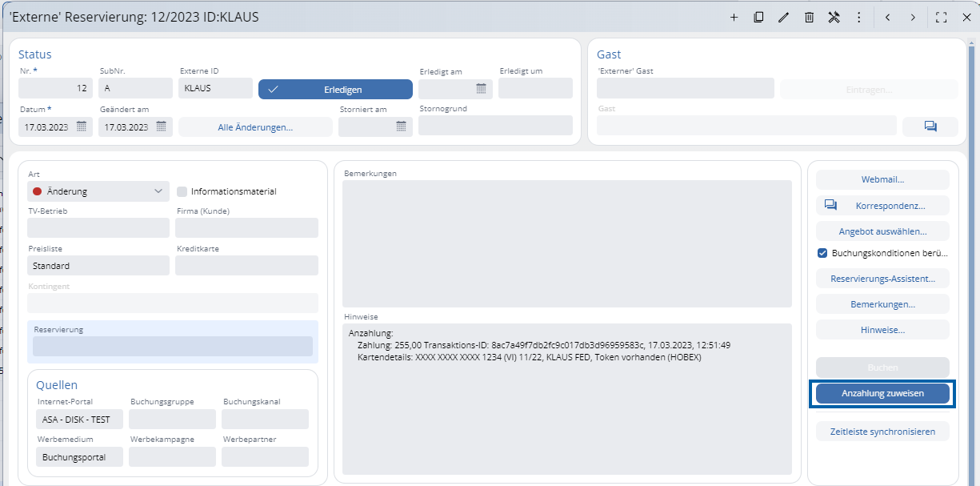Screen dimensions: 980x486
Task: Open the three-dot more options menu
Action: [858, 18]
